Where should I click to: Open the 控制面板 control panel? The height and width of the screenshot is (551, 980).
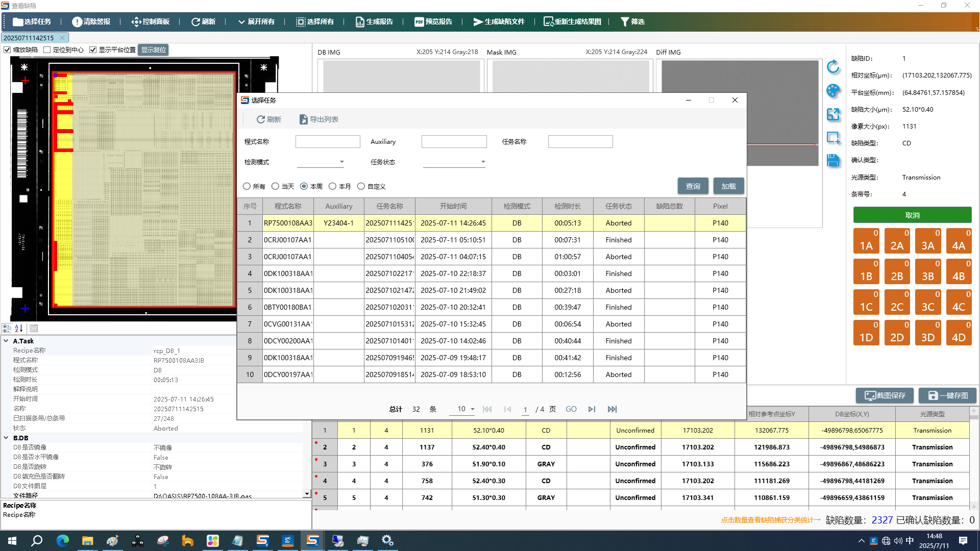150,21
